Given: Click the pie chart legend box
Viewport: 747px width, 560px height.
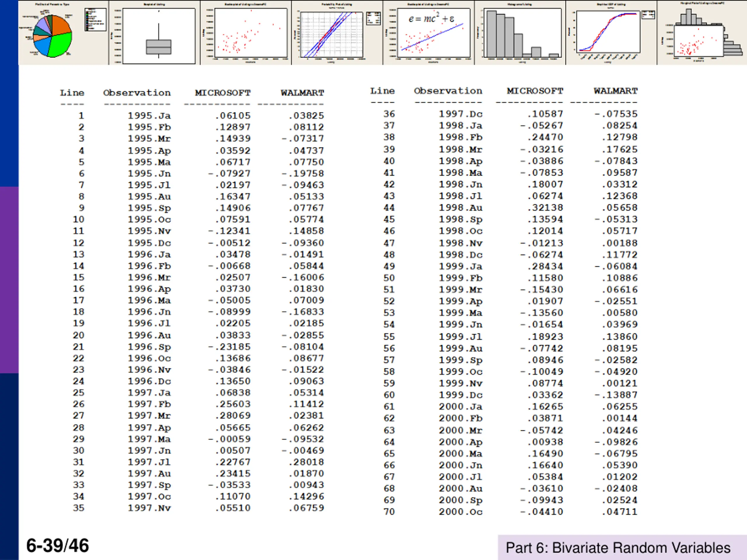Looking at the screenshot, I should (95, 20).
